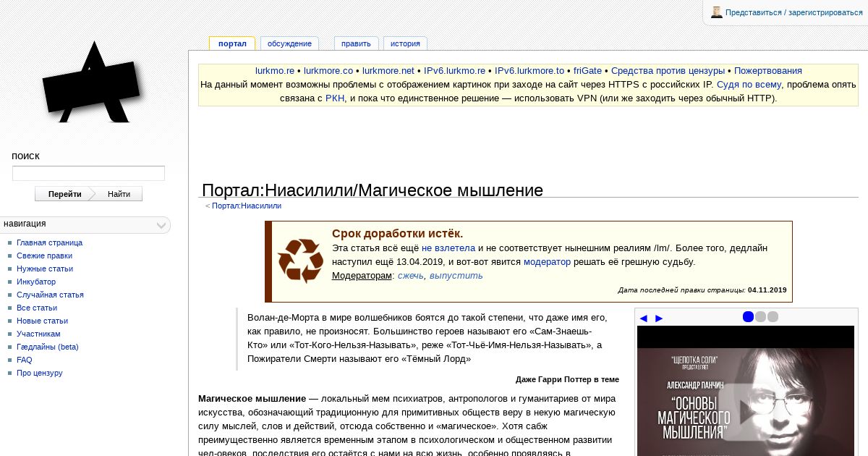Click Даже Гарри Поттер в теме caption
This screenshot has height=456, width=868.
(567, 379)
